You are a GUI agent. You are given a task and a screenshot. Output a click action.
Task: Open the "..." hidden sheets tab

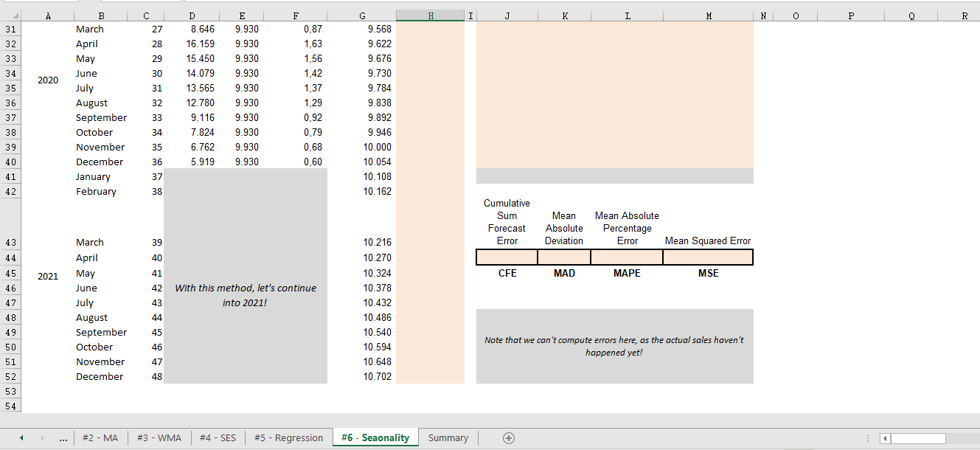63,437
